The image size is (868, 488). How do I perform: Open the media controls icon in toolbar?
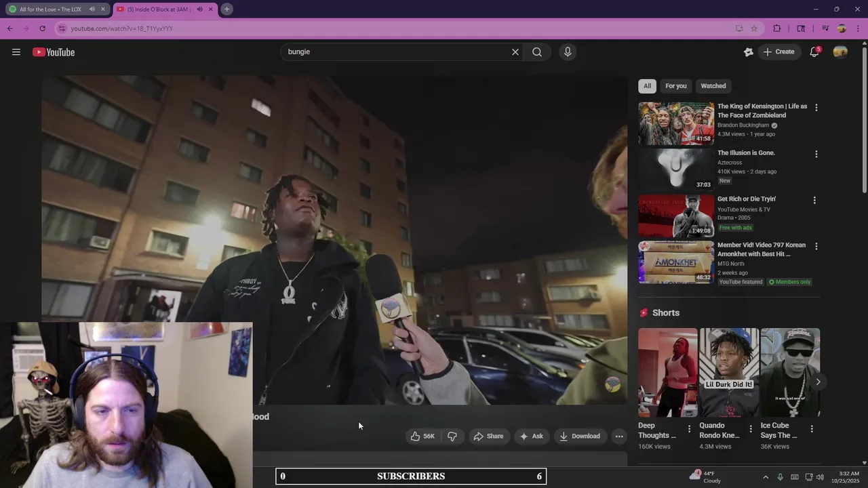click(825, 28)
